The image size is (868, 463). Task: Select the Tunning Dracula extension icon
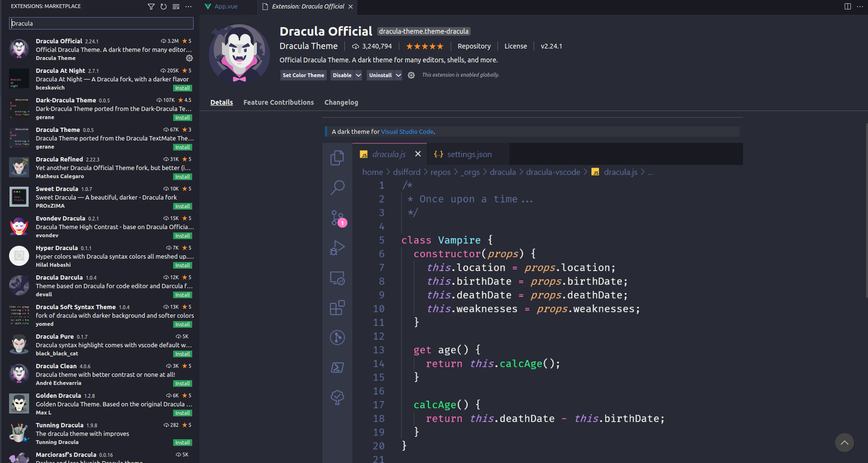[x=19, y=434]
